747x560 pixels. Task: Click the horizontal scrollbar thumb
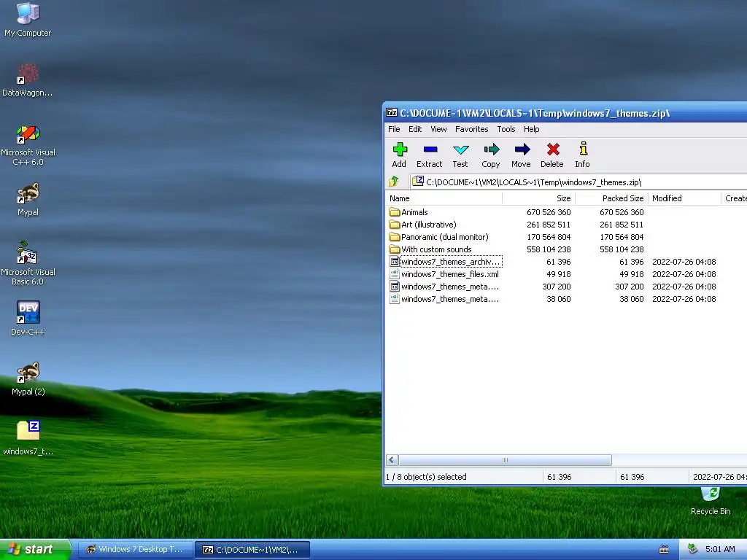coord(505,460)
